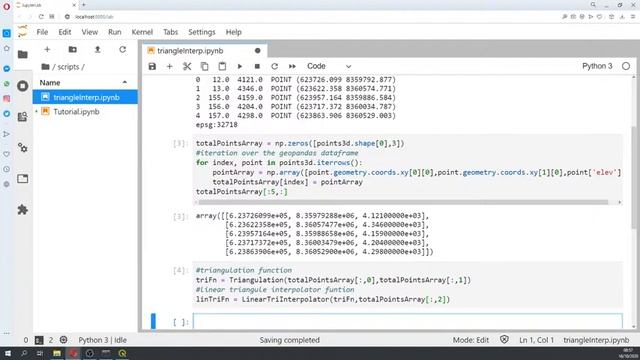
Task: Click triangleInterp.ipynb in the status bar
Action: 596,340
